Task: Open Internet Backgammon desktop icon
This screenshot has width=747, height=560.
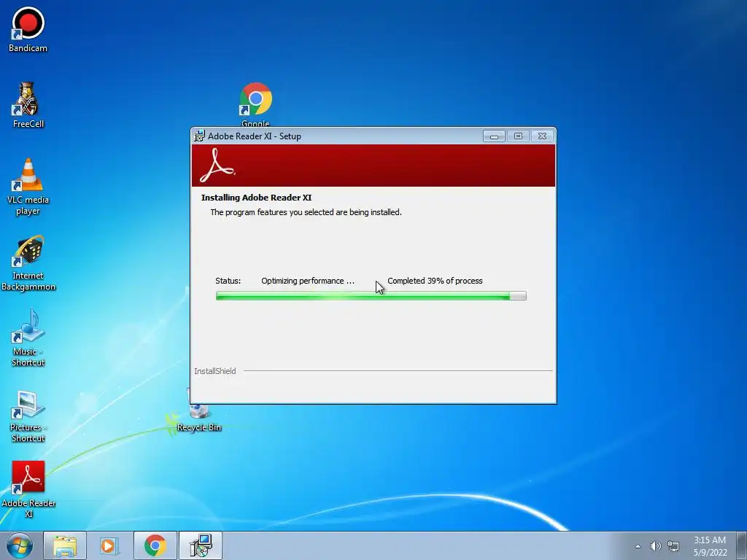Action: tap(28, 262)
